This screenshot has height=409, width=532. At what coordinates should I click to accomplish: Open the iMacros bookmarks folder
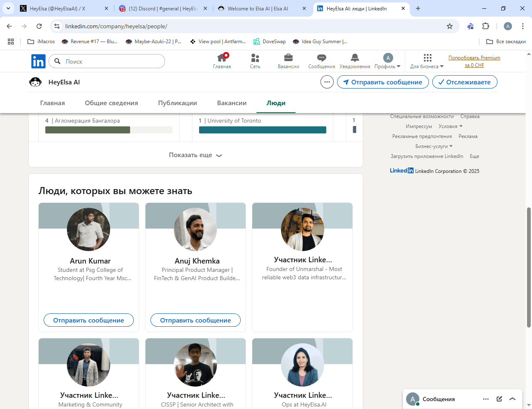(x=41, y=42)
